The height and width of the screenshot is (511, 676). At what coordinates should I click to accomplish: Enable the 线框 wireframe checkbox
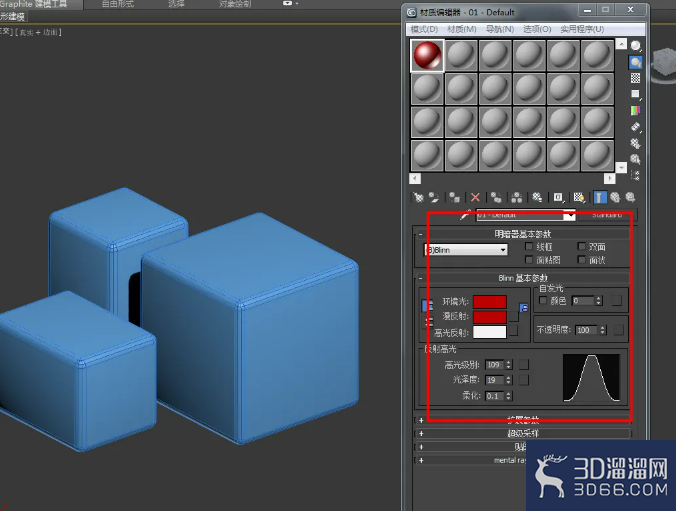tap(529, 246)
